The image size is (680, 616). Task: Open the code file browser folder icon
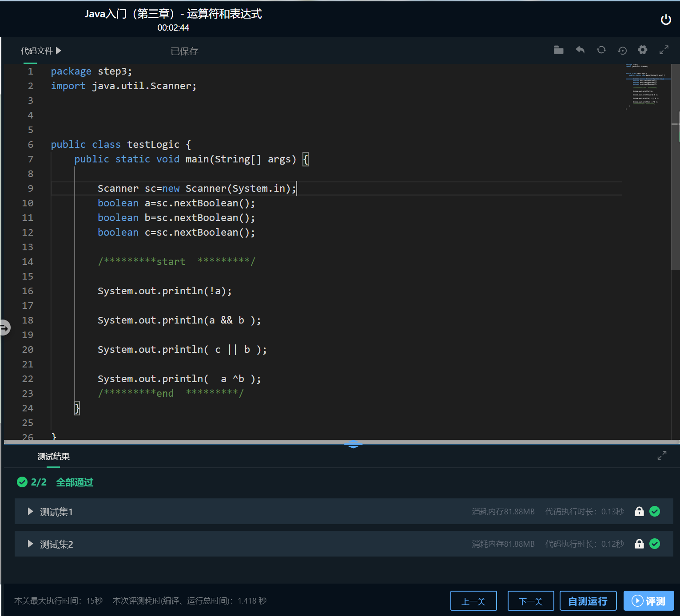pyautogui.click(x=558, y=50)
